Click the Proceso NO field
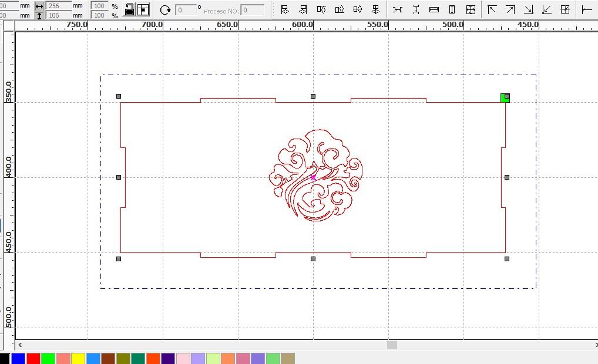This screenshot has width=598, height=364. tap(253, 10)
